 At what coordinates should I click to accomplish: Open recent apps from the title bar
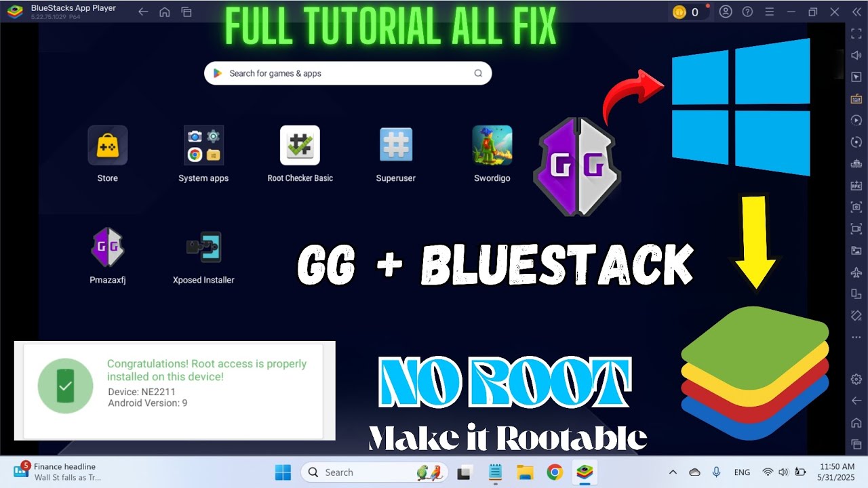click(186, 12)
